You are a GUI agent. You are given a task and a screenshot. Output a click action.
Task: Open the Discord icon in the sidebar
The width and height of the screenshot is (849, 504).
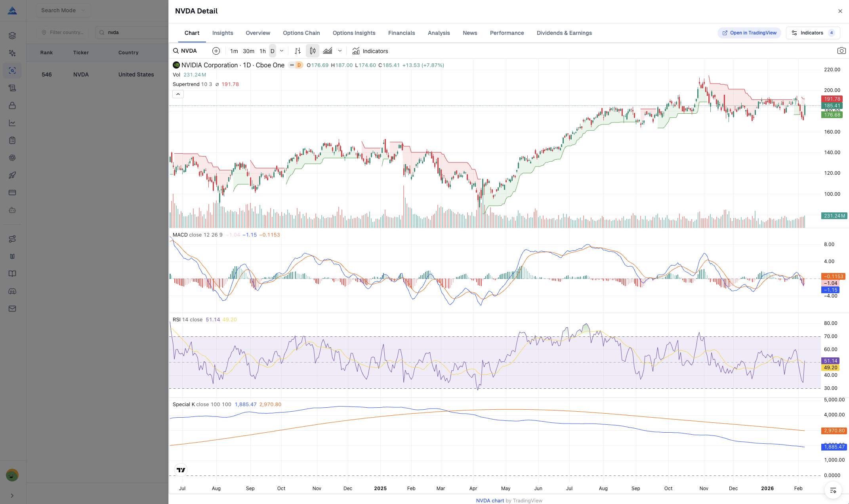click(x=12, y=291)
